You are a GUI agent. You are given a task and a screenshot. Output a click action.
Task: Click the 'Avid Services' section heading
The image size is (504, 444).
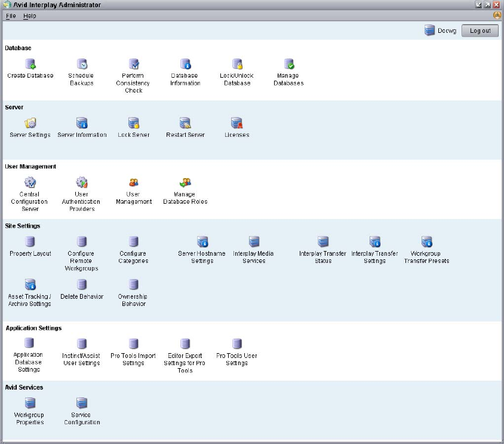(x=24, y=387)
